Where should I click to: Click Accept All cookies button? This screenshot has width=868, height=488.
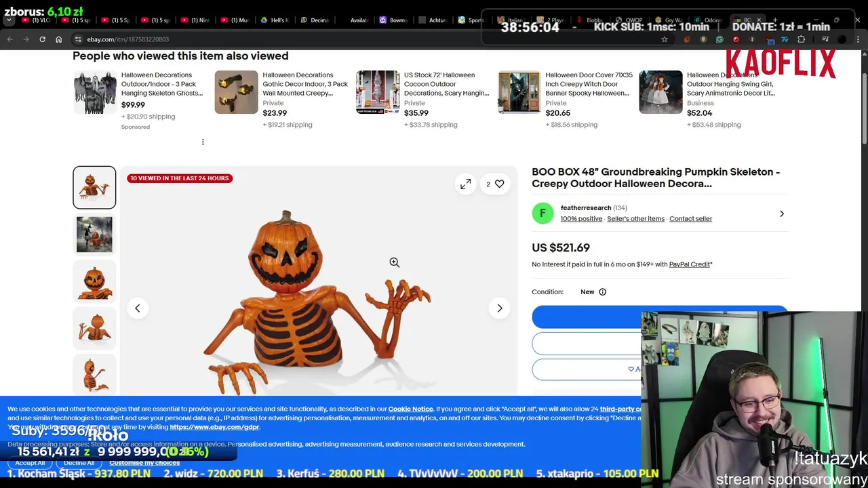coord(30,463)
